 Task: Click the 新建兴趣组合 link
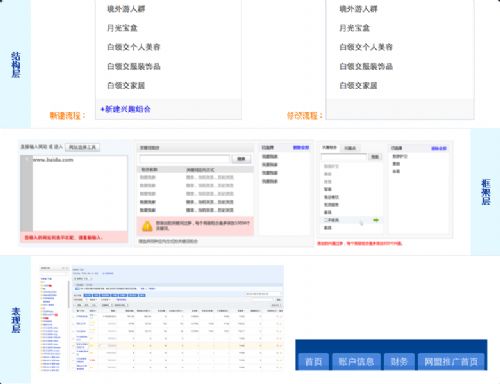pyautogui.click(x=128, y=109)
